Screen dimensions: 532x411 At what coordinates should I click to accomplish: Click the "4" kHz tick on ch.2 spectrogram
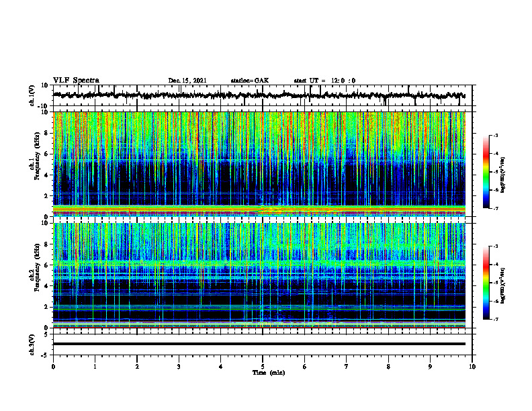pos(47,286)
